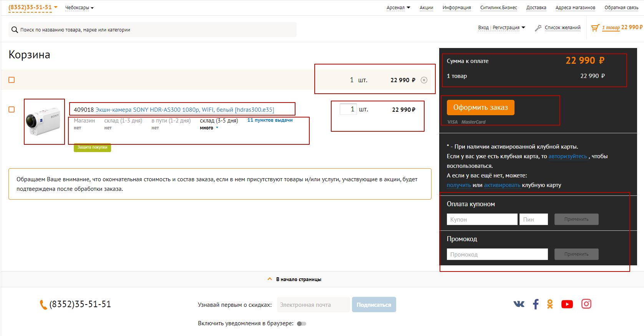Click the 'В начало страницы' link
Image resolution: width=644 pixels, height=336 pixels.
299,280
